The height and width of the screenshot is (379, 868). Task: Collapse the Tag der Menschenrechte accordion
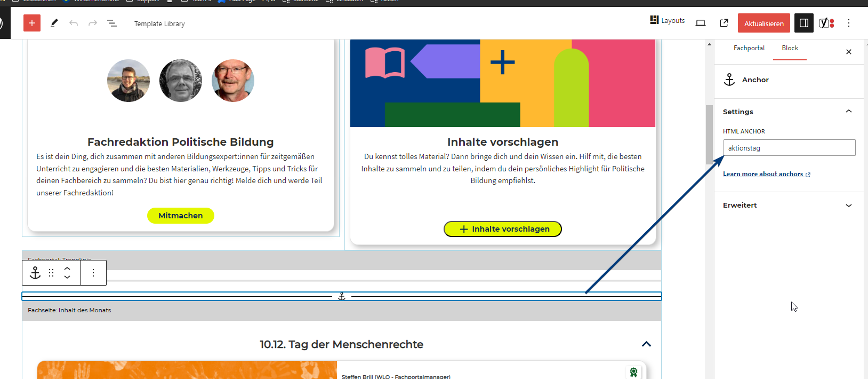click(646, 344)
